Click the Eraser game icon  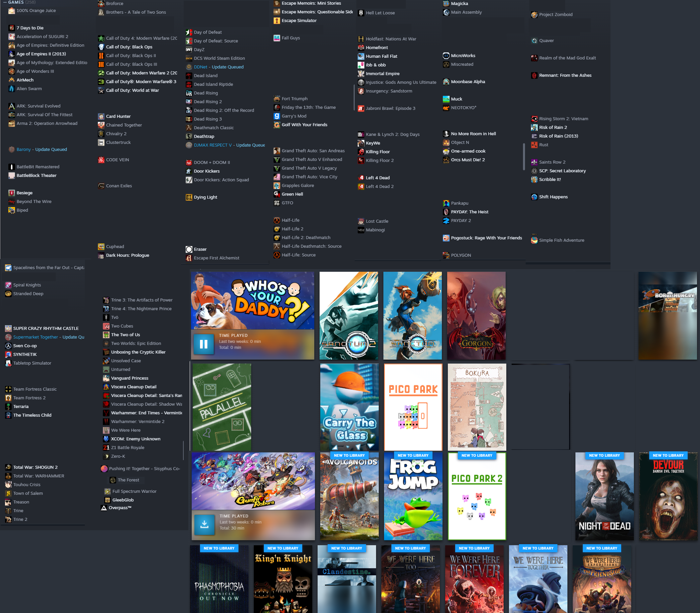189,249
